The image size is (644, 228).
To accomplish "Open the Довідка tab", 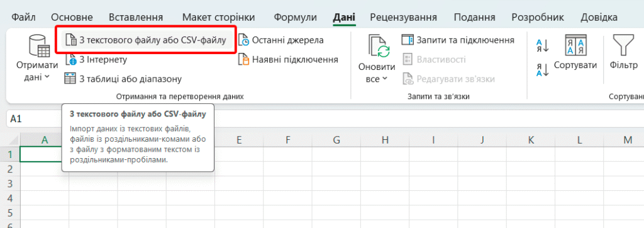I will [x=599, y=17].
